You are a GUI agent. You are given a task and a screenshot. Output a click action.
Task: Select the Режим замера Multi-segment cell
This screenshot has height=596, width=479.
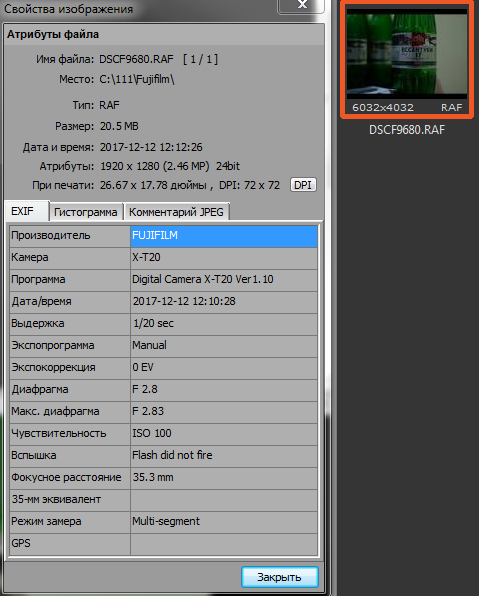tap(224, 522)
